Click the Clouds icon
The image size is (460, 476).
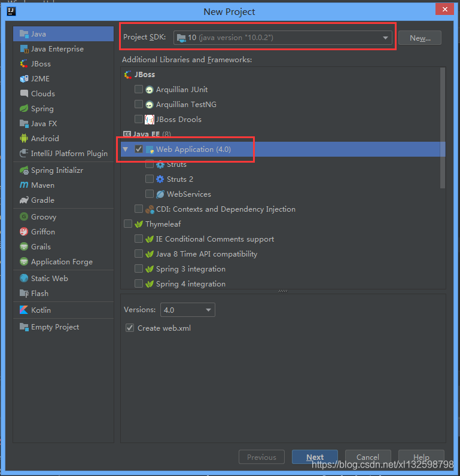click(x=24, y=93)
